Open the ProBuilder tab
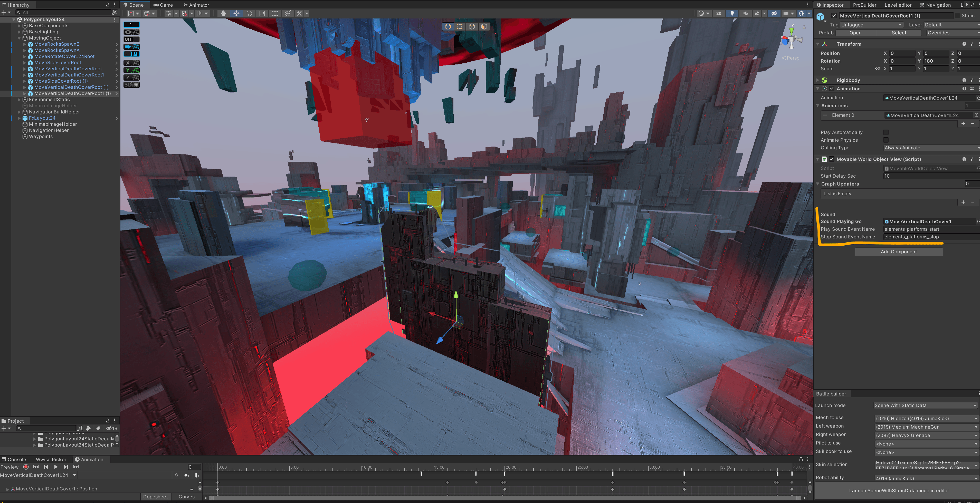 [864, 5]
